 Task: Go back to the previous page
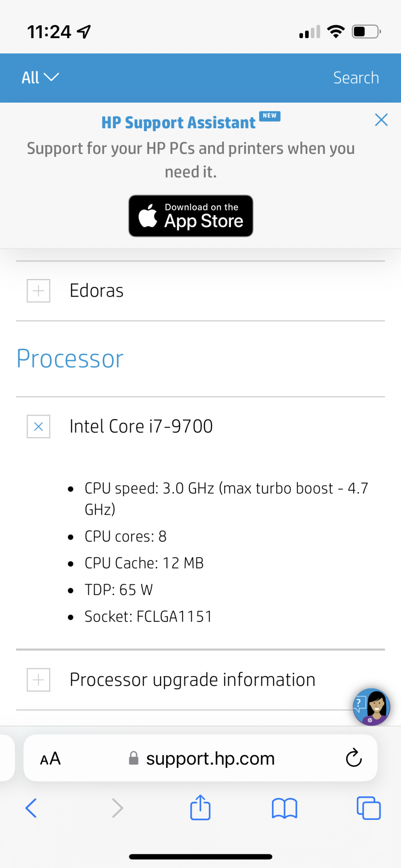click(31, 808)
